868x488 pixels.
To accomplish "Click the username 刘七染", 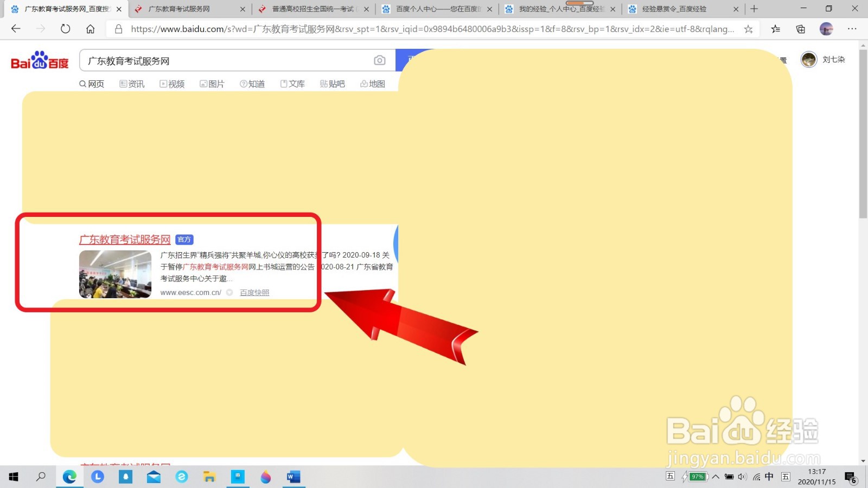I will pos(834,60).
